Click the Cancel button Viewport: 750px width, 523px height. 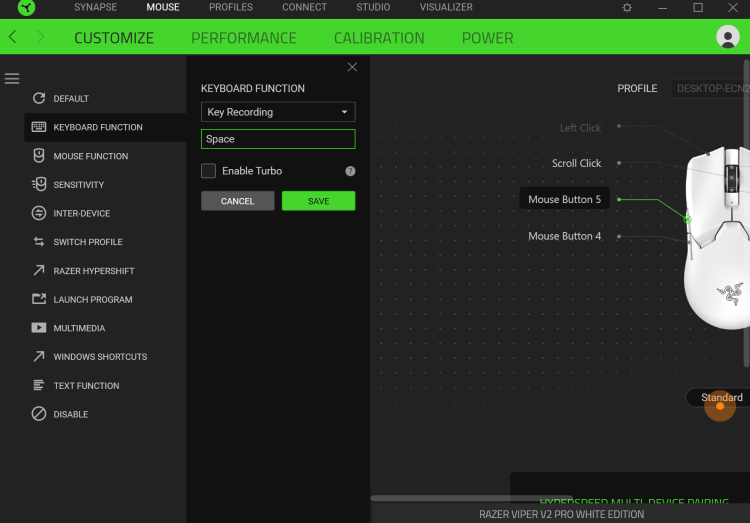tap(238, 201)
